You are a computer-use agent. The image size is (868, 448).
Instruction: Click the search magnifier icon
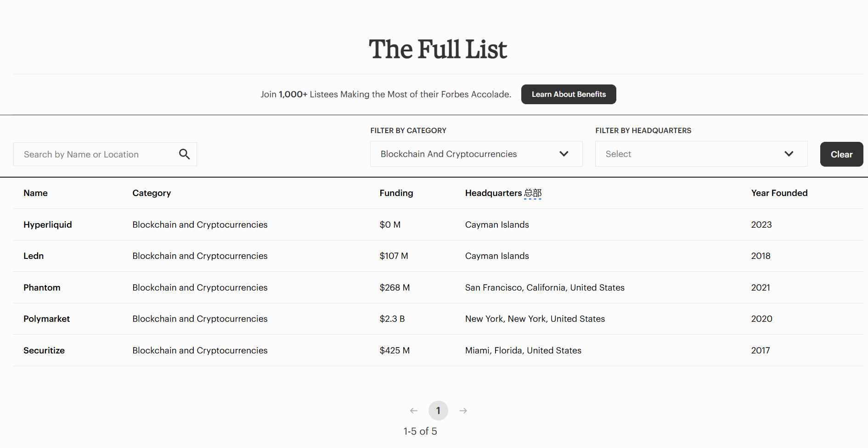[x=184, y=154]
